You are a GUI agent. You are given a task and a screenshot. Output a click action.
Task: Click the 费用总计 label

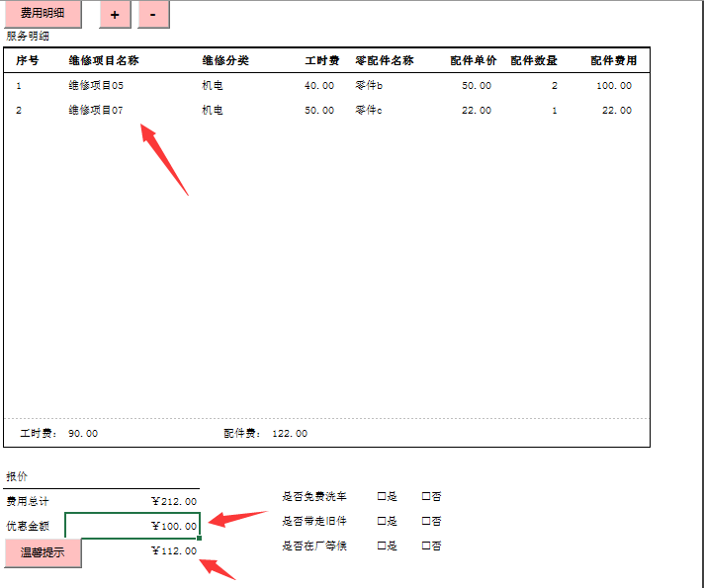tap(28, 501)
